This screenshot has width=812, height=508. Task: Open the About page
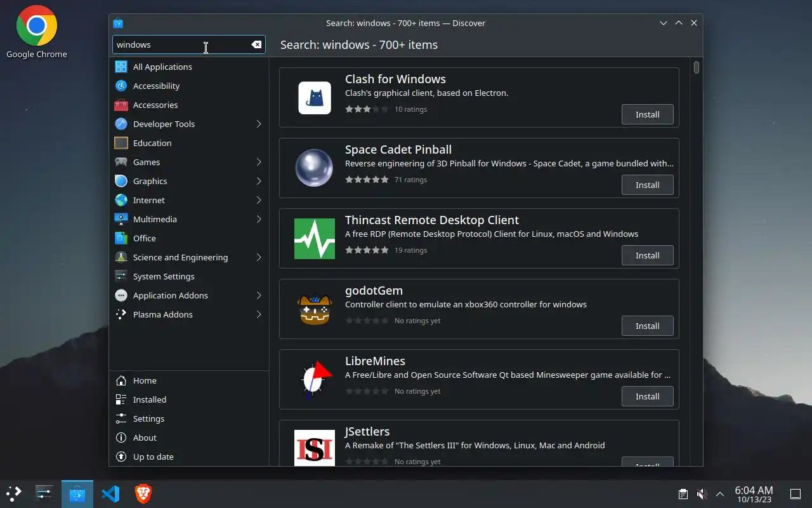click(189, 438)
